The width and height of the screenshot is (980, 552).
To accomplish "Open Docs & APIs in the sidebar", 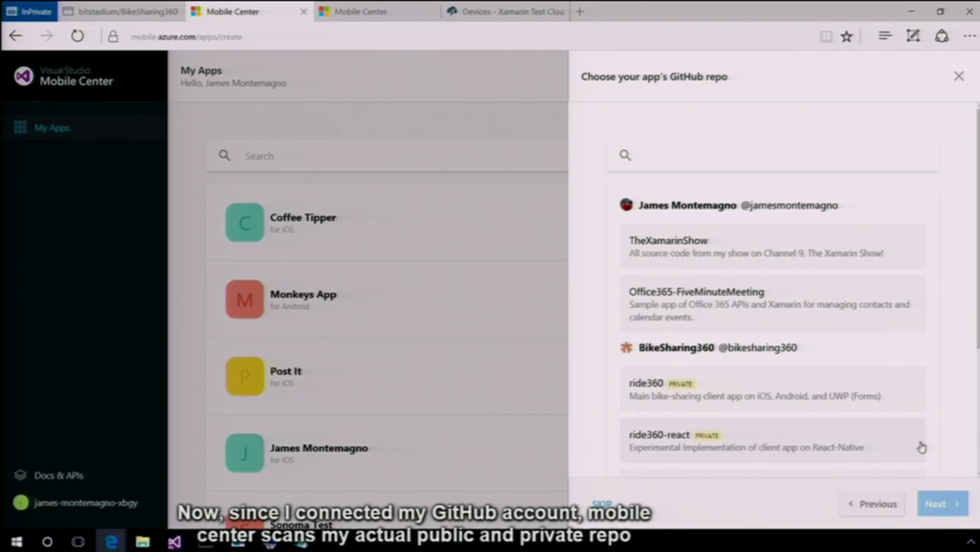I will pyautogui.click(x=49, y=475).
